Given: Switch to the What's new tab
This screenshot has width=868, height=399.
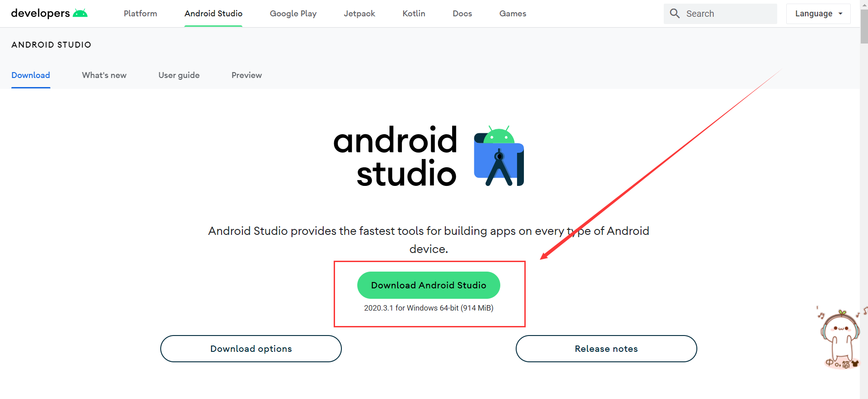Looking at the screenshot, I should click(x=104, y=75).
